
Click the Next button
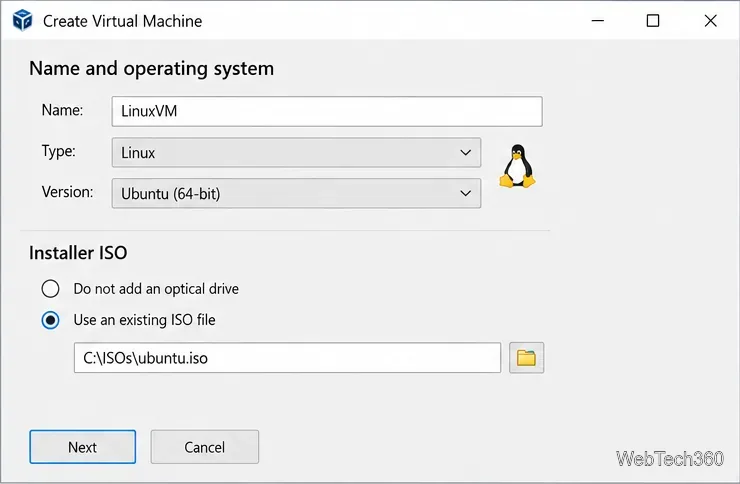click(83, 447)
